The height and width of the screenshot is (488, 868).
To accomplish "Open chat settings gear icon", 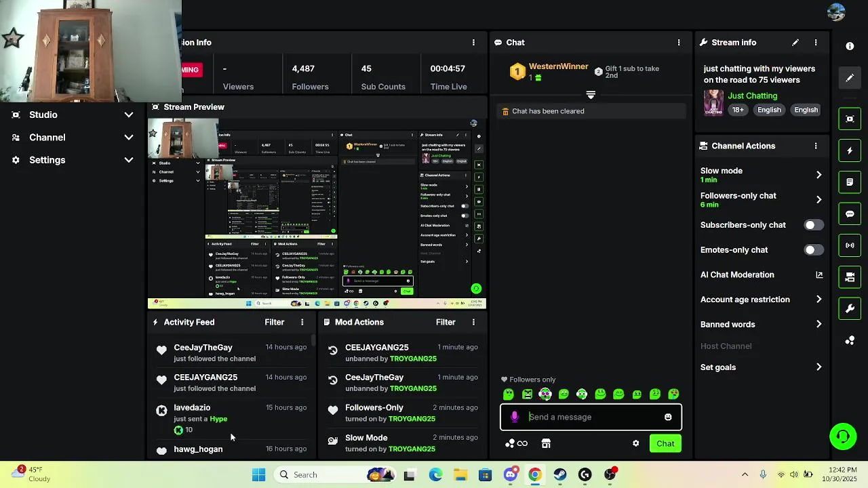I will [635, 443].
